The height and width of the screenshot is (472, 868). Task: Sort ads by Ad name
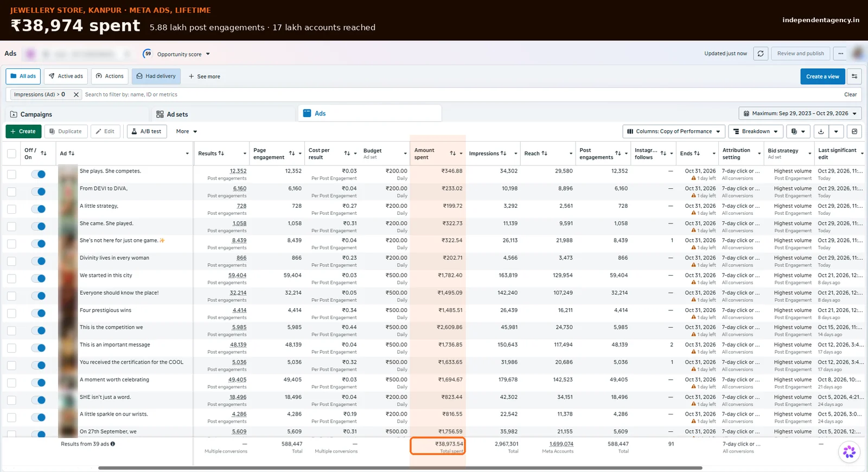[x=71, y=154]
